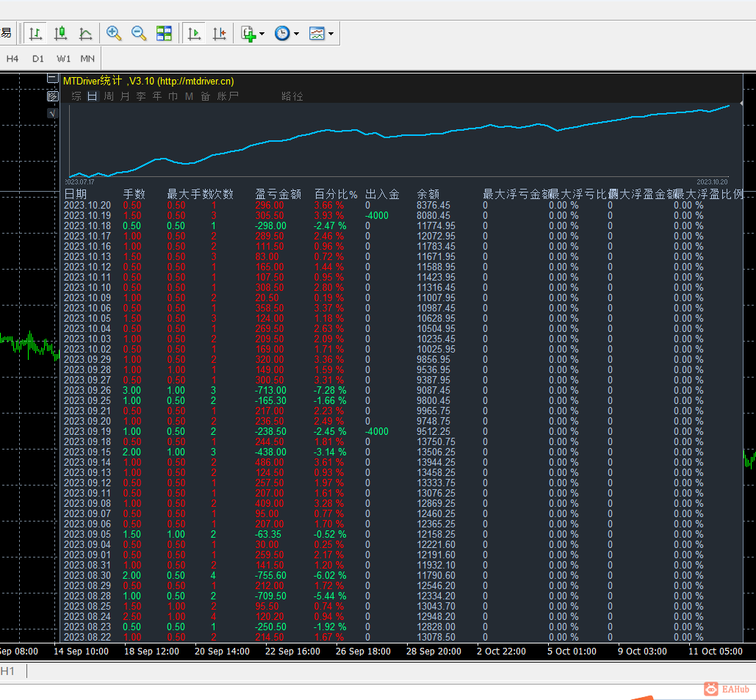Switch chart to candlestick mode
Viewport: 756px width, 700px height.
point(61,33)
